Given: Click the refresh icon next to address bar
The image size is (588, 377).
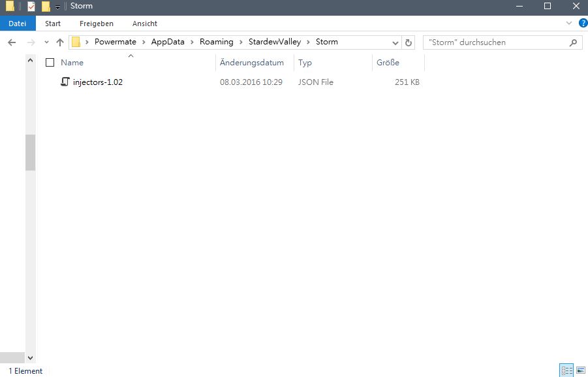Looking at the screenshot, I should point(408,42).
